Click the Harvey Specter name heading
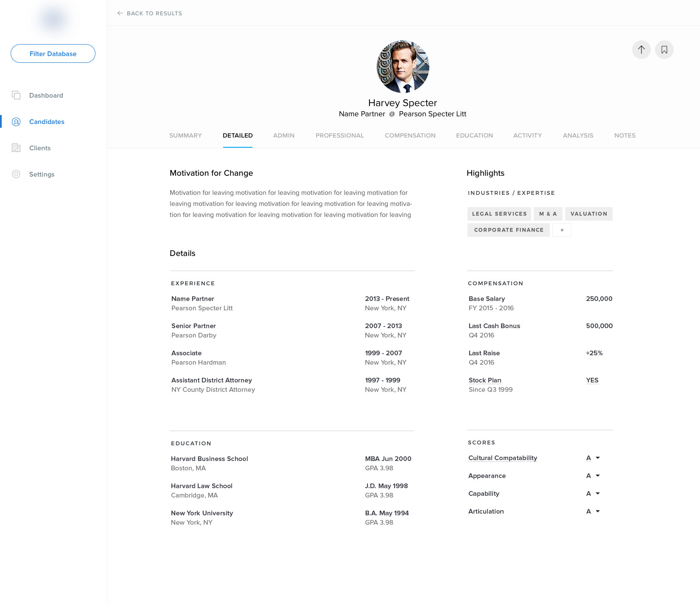The height and width of the screenshot is (607, 700). coord(403,103)
